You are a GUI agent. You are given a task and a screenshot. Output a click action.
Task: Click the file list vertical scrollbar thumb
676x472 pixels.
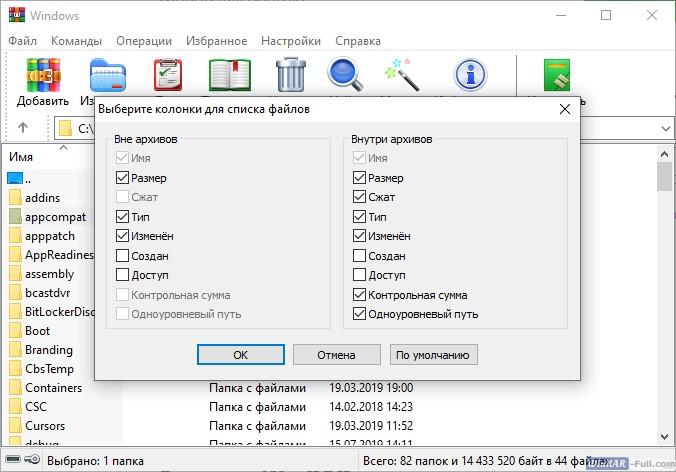pos(664,177)
